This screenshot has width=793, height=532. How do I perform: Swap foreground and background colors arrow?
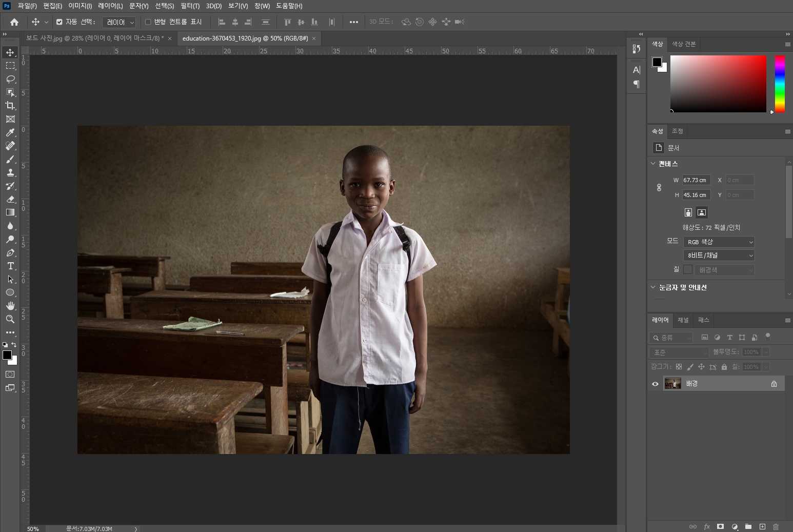[14, 345]
